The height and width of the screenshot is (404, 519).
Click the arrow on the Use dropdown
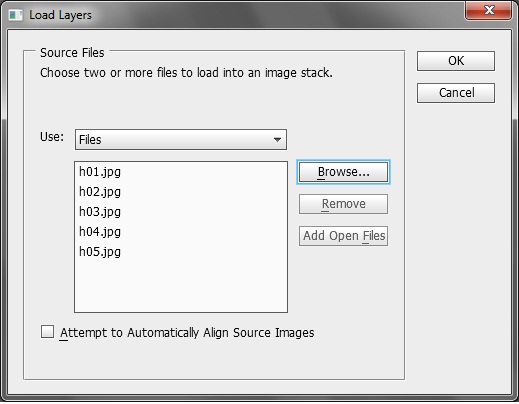pos(277,140)
